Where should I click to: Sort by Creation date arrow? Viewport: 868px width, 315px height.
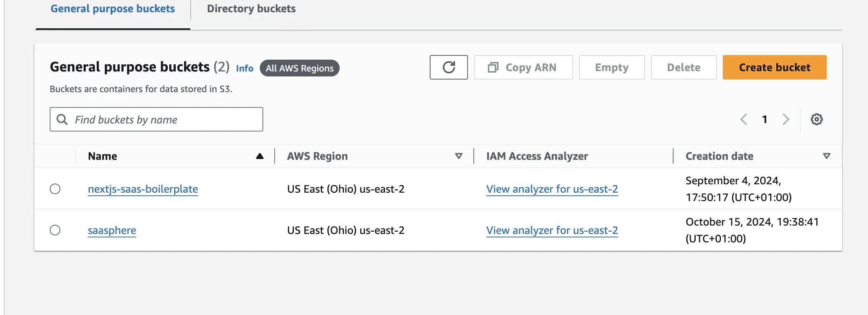tap(826, 156)
